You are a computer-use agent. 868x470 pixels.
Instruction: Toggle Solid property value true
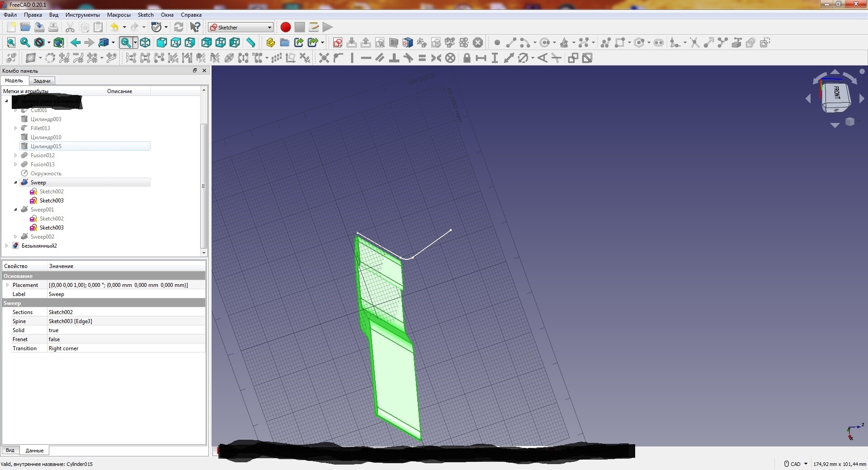tap(54, 330)
